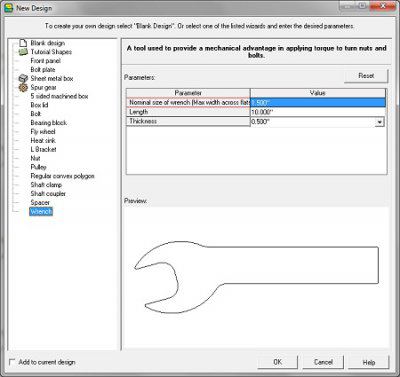Select Regular convex polygon wizard

click(x=62, y=176)
